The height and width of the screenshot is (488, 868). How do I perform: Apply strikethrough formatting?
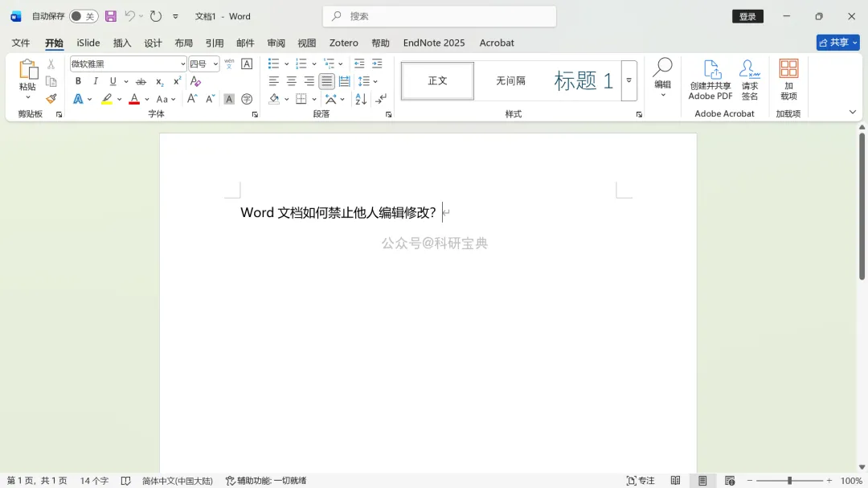click(x=141, y=81)
